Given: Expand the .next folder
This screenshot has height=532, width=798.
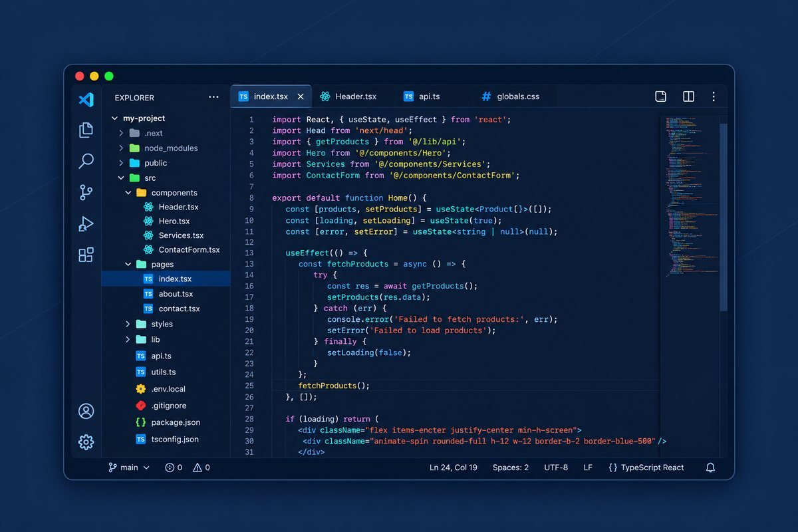Looking at the screenshot, I should point(121,133).
